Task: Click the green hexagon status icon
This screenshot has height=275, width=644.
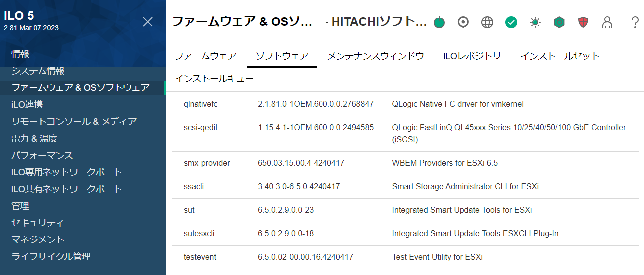Action: pos(559,22)
